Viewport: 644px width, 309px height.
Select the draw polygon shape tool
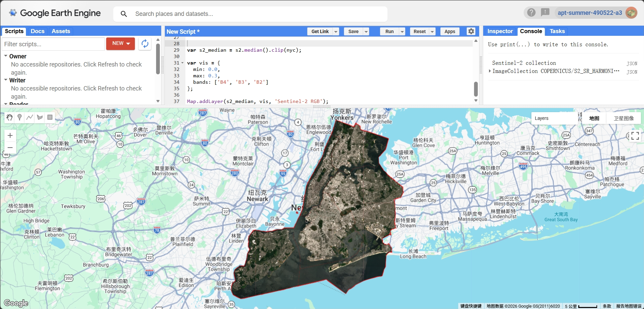pos(40,117)
